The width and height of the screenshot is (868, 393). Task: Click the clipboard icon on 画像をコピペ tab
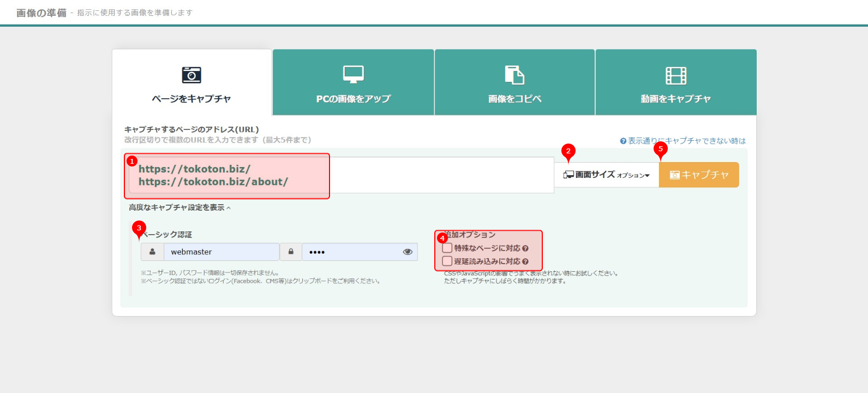click(x=514, y=75)
